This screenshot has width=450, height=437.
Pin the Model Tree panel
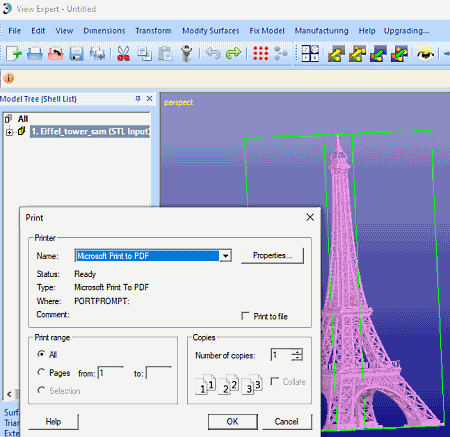point(138,99)
